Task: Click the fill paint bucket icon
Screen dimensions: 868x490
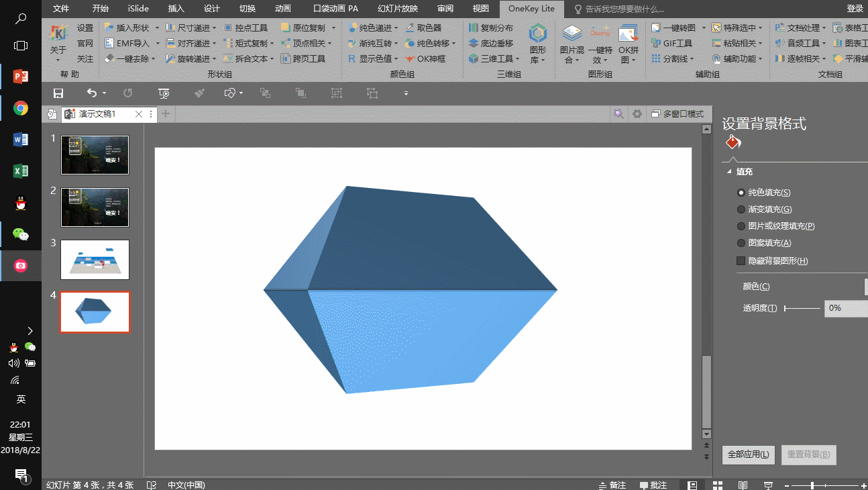Action: point(733,142)
